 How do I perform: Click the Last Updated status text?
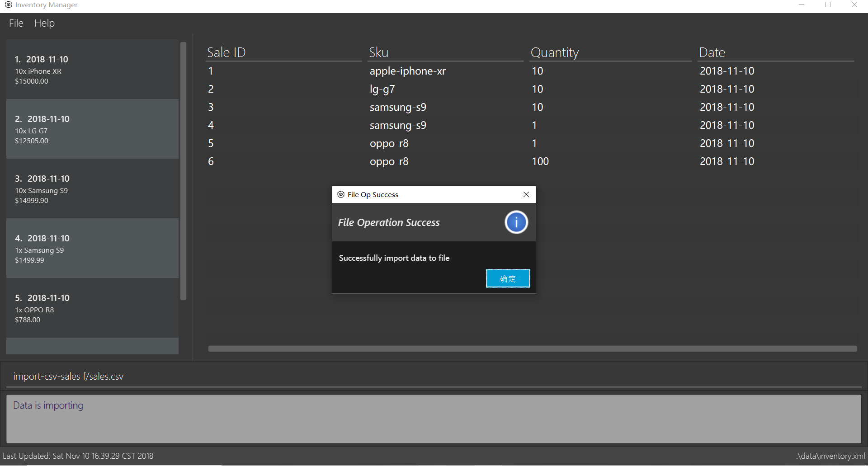tap(78, 456)
